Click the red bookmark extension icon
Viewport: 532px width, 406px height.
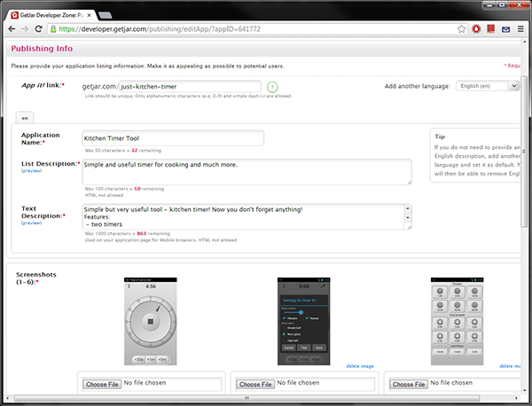491,29
